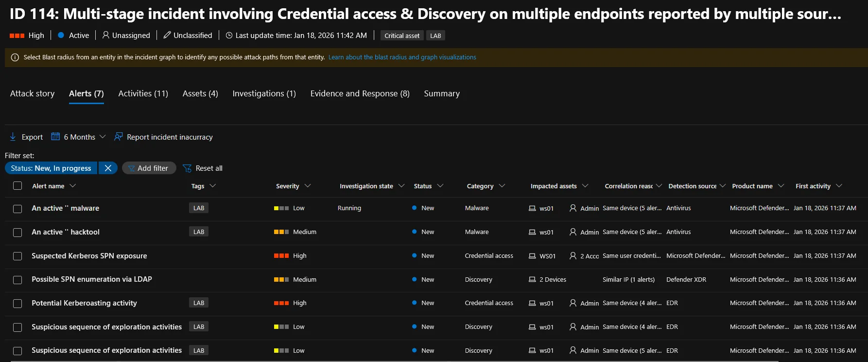The image size is (868, 362).
Task: Click the calendar icon beside 6 Months
Action: (56, 137)
